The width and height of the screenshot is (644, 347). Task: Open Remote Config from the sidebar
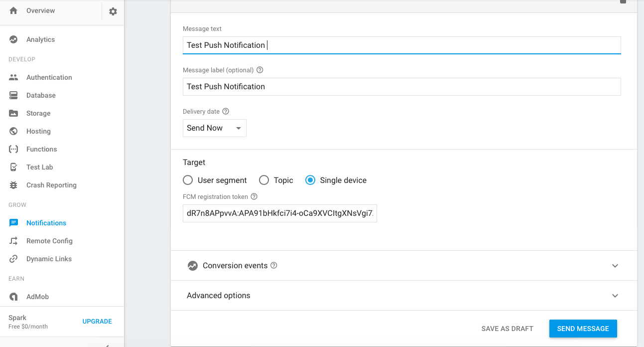click(49, 241)
